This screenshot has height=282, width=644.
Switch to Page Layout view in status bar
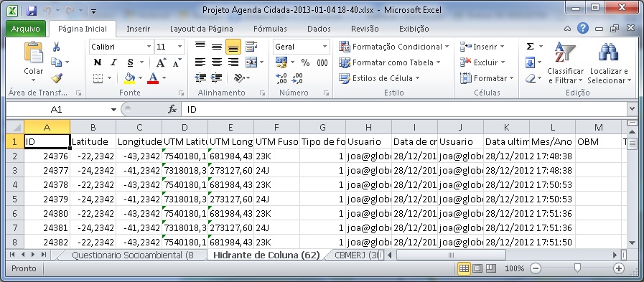coord(477,268)
